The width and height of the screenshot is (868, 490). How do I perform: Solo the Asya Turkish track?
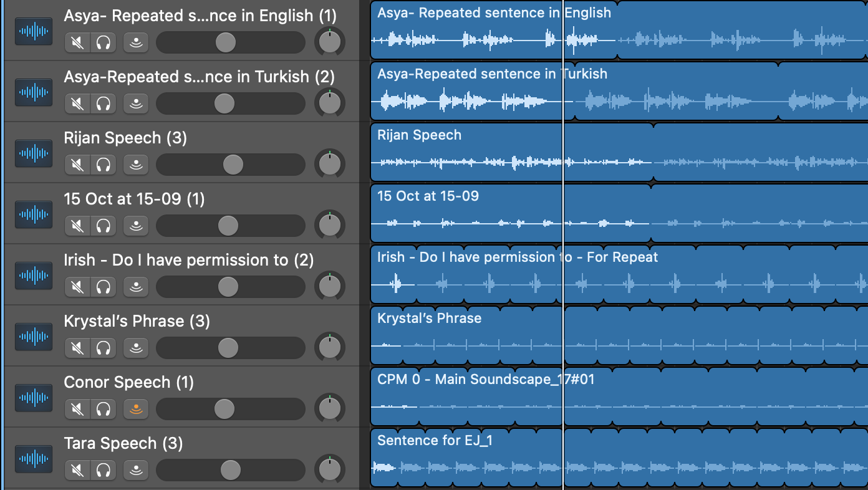(x=104, y=103)
